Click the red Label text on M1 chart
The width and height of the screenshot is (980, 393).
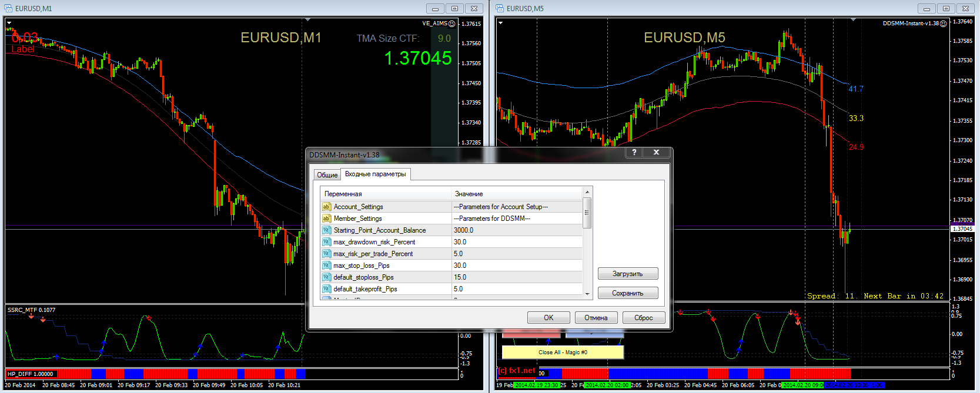pos(23,49)
